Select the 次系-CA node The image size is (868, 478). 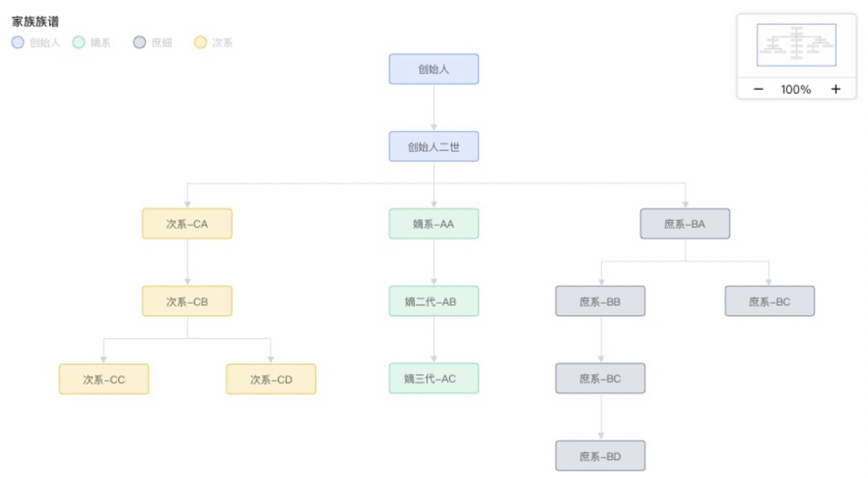point(187,224)
